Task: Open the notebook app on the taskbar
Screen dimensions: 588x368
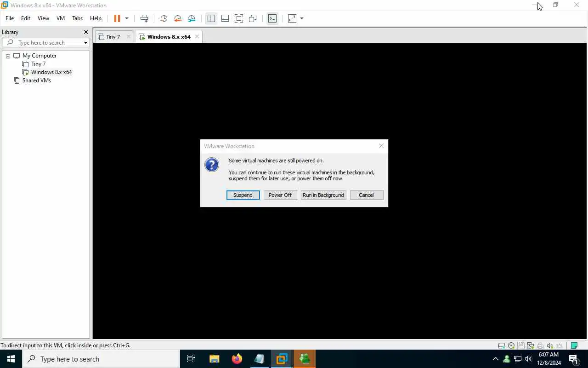Action: (x=260, y=359)
